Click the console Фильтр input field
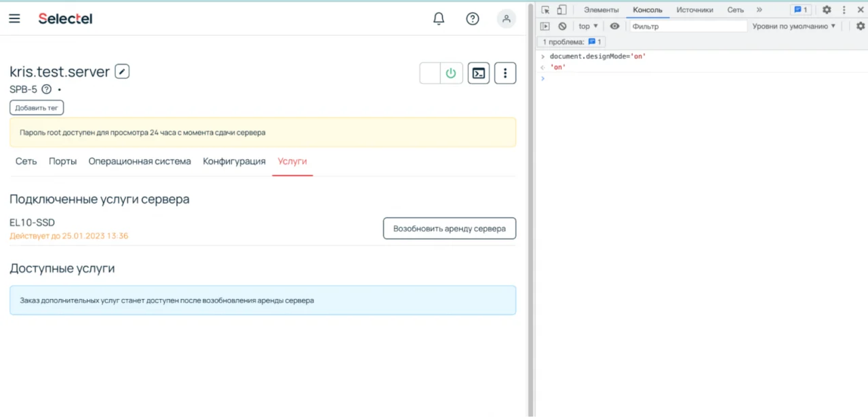This screenshot has width=868, height=417. tap(688, 26)
